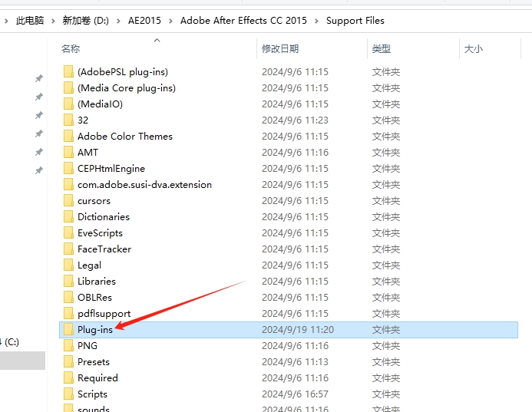532x412 pixels.
Task: Select the Required folder icon
Action: coord(68,377)
